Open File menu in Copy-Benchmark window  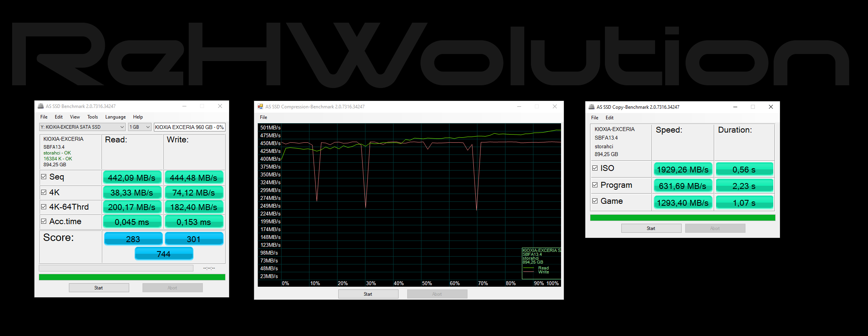595,118
